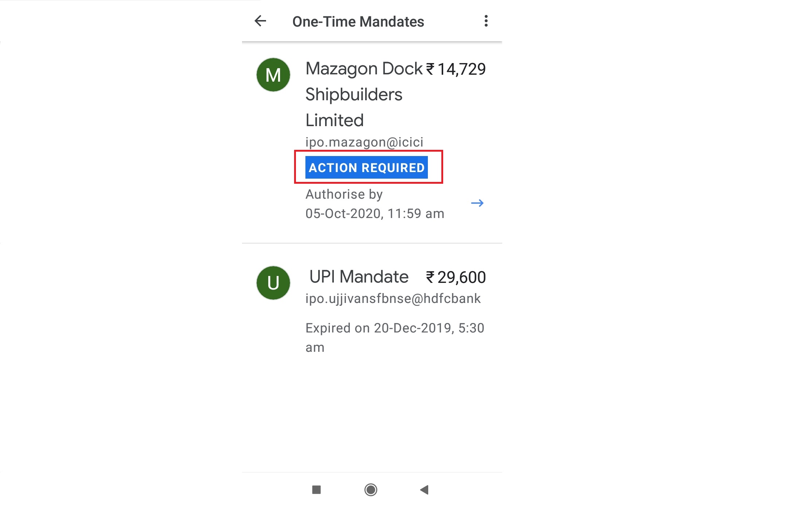Click the blue forward arrow next to Mazagon Dock
The width and height of the screenshot is (812, 506).
pos(477,203)
